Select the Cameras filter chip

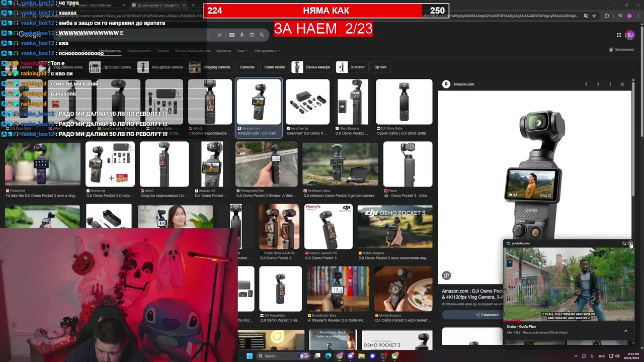click(247, 67)
